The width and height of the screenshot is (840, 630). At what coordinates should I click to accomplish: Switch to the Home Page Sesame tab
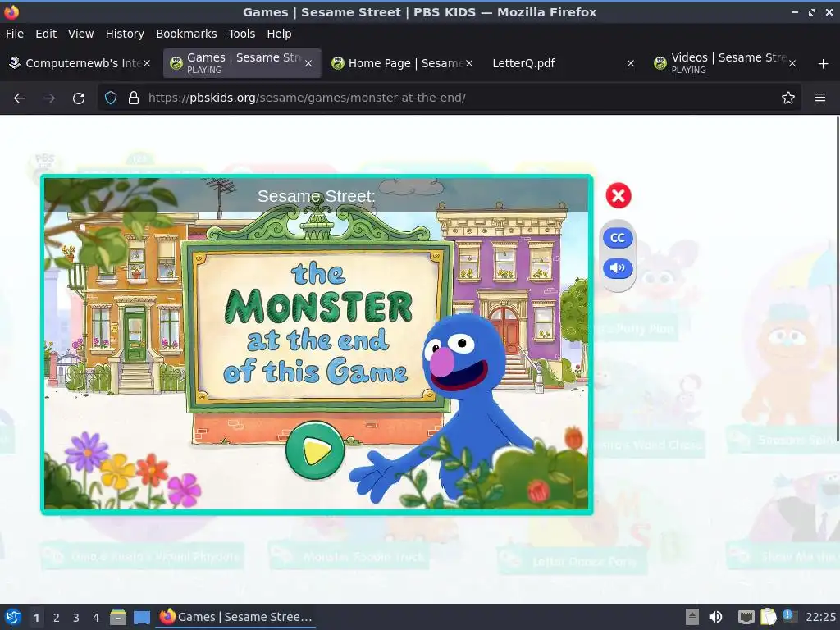click(x=403, y=63)
